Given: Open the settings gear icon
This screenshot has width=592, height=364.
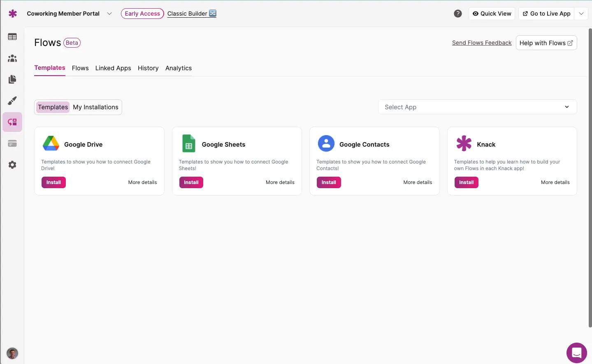Looking at the screenshot, I should pos(12,165).
